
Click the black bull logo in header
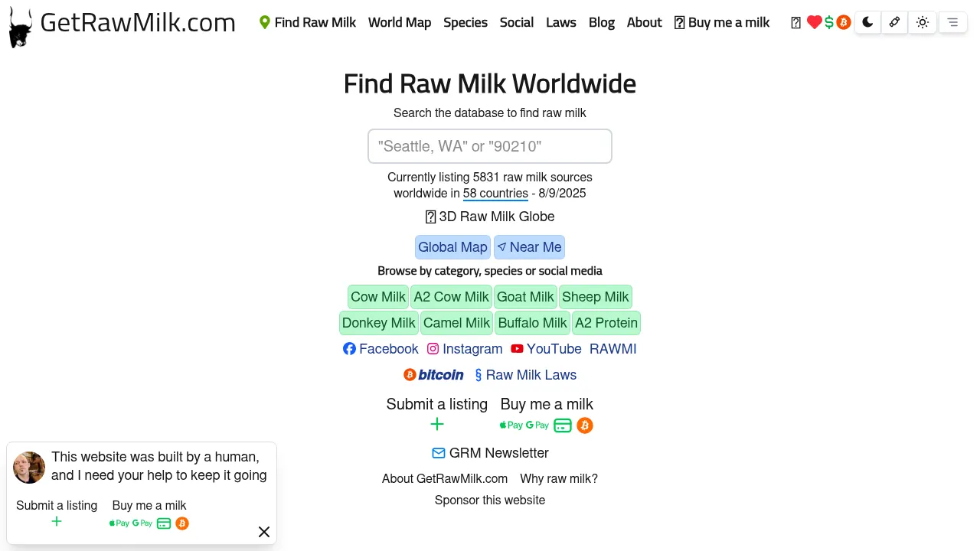21,28
